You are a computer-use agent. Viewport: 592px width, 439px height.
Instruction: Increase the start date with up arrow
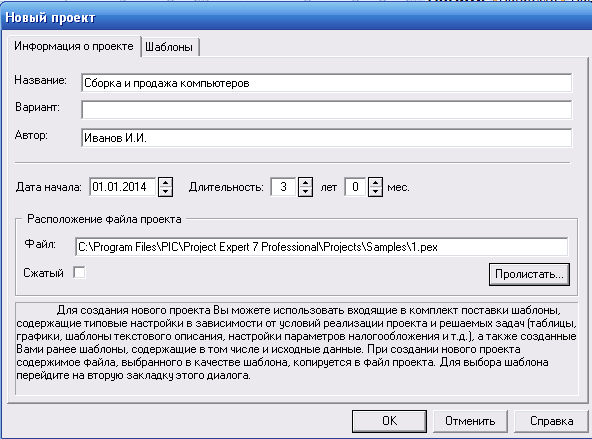[x=166, y=182]
